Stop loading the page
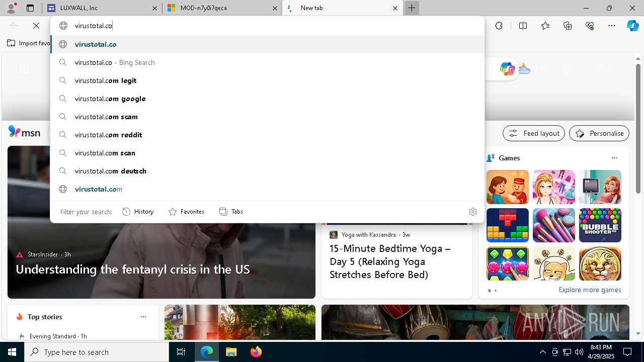The height and width of the screenshot is (362, 644). (36, 26)
